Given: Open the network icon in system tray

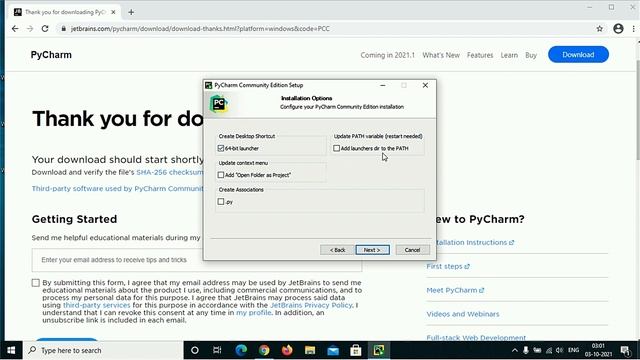Looking at the screenshot, I should click(x=549, y=350).
